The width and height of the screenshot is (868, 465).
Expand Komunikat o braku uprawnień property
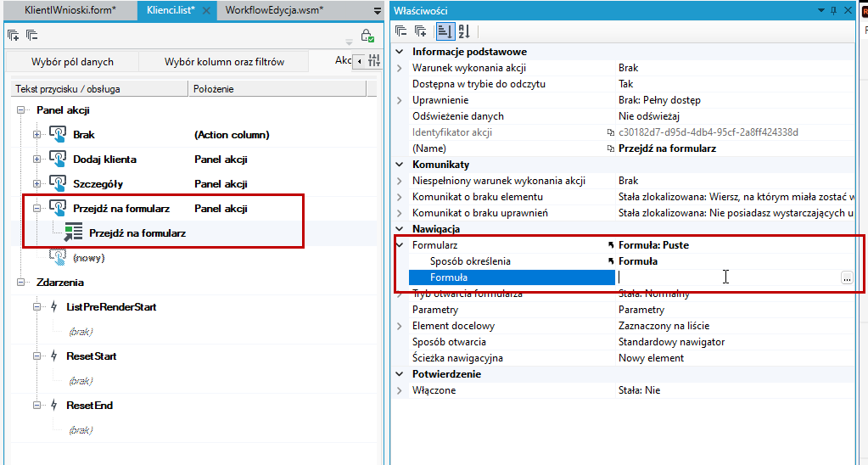tap(400, 213)
